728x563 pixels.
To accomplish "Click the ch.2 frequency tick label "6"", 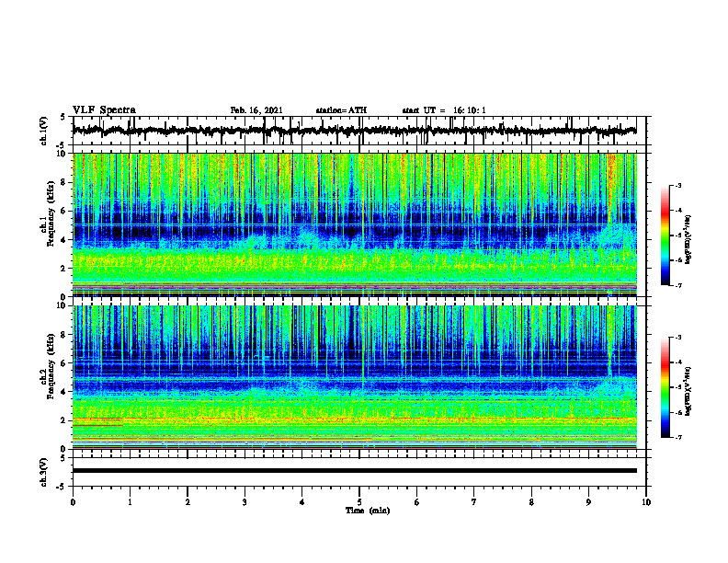I will click(x=64, y=363).
